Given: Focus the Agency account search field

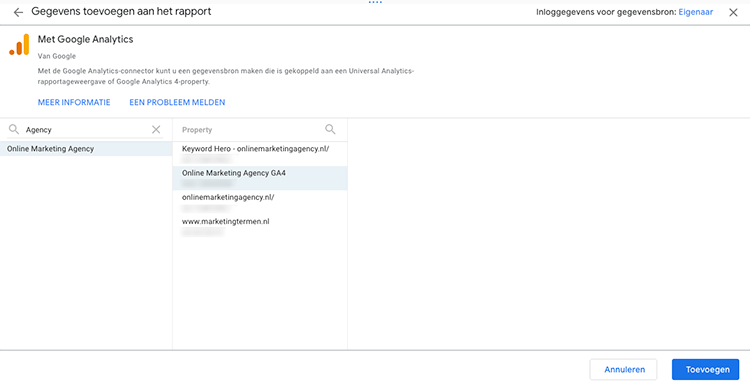Looking at the screenshot, I should coord(86,130).
